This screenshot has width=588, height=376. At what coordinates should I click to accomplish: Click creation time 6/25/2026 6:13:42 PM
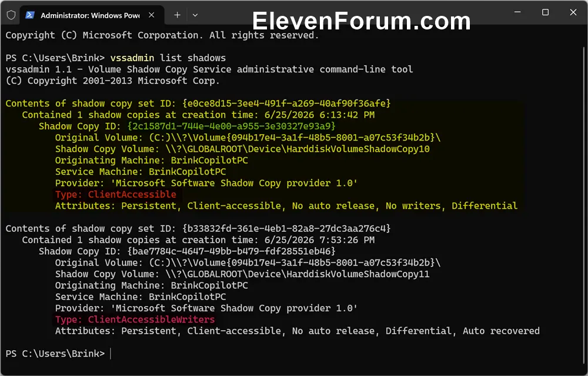click(319, 115)
